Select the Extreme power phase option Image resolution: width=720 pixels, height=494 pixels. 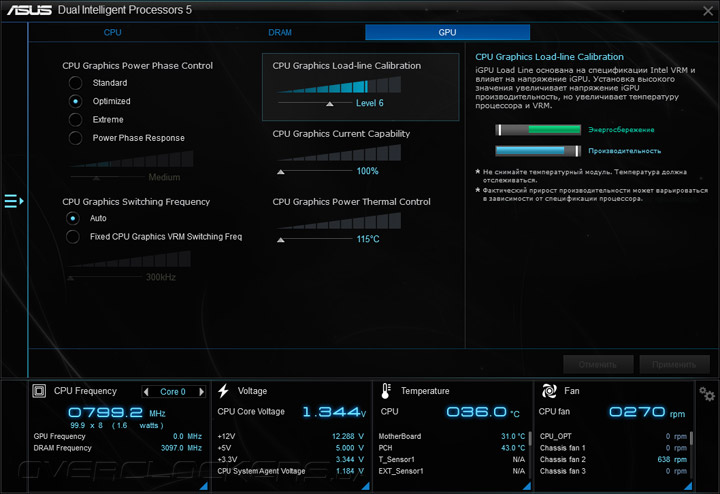pos(75,119)
